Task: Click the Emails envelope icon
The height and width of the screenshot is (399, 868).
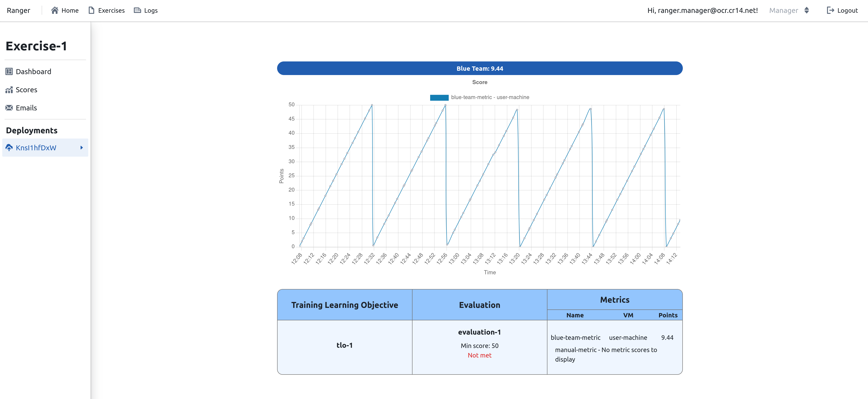Action: click(9, 108)
